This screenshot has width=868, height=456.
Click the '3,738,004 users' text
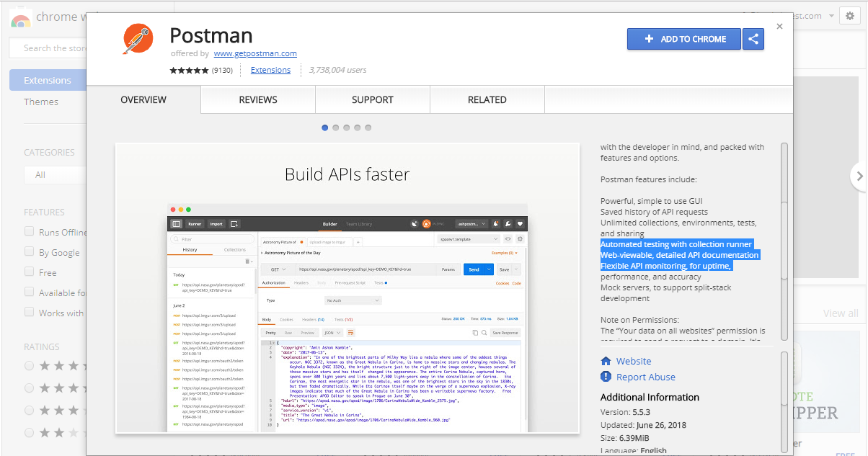337,70
